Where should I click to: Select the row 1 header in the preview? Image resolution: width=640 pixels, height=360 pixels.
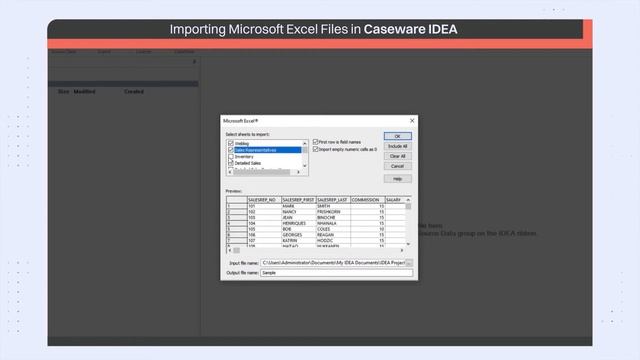(x=237, y=206)
